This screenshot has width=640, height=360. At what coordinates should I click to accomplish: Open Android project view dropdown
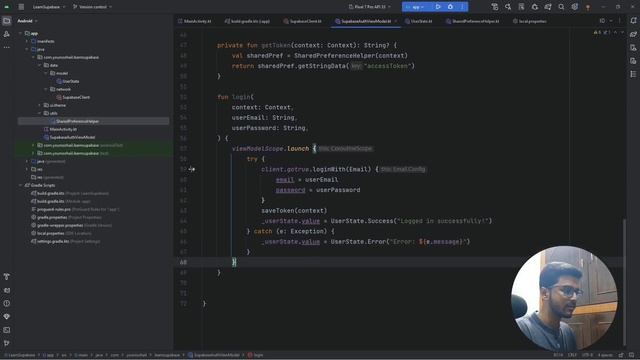pos(27,21)
